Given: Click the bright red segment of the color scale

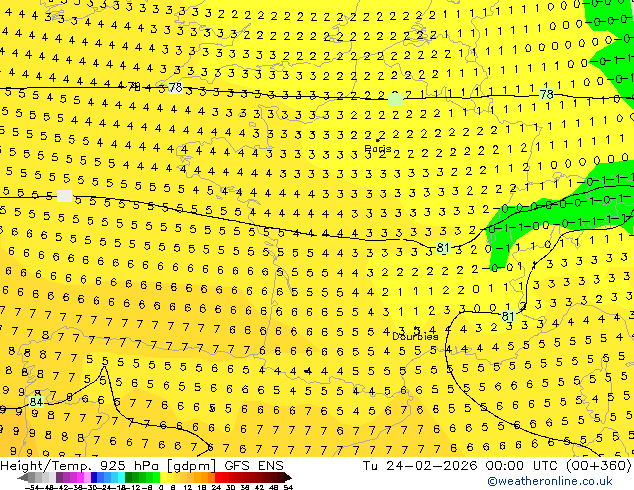Looking at the screenshot, I should click(x=218, y=477).
